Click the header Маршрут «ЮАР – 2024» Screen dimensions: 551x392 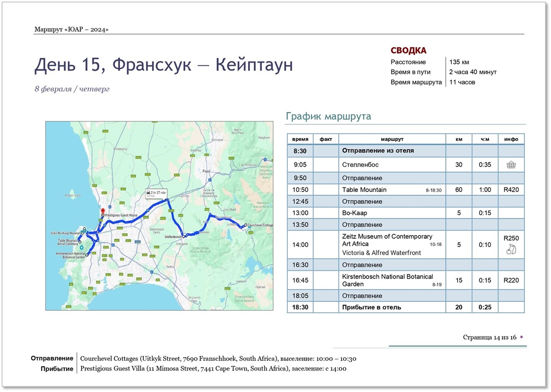(x=71, y=30)
